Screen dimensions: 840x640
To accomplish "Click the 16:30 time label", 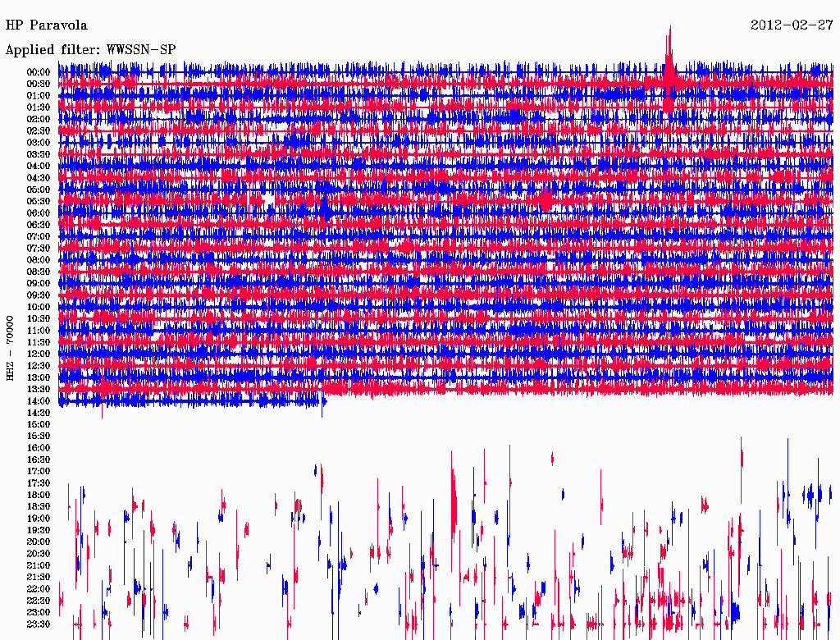I will click(x=39, y=459).
